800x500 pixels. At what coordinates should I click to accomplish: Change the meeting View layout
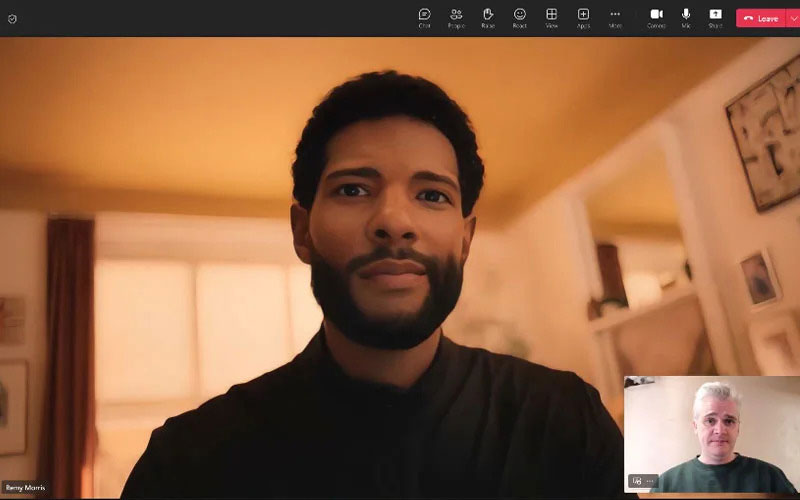pyautogui.click(x=552, y=18)
